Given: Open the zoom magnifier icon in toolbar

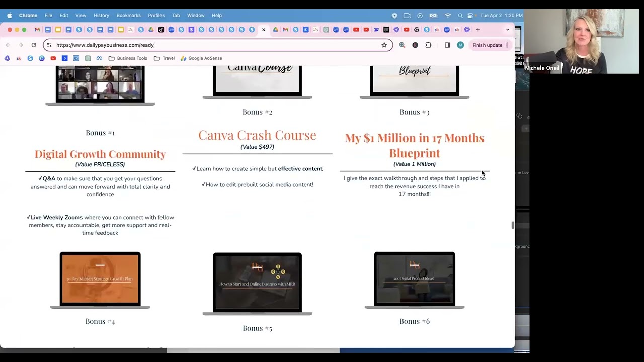Looking at the screenshot, I should (402, 45).
